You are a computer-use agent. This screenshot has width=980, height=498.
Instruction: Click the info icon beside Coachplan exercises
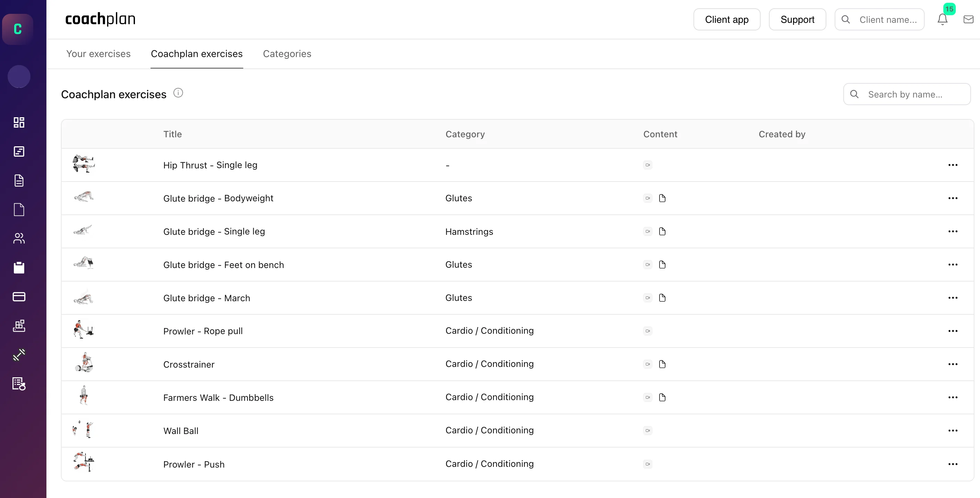click(178, 93)
